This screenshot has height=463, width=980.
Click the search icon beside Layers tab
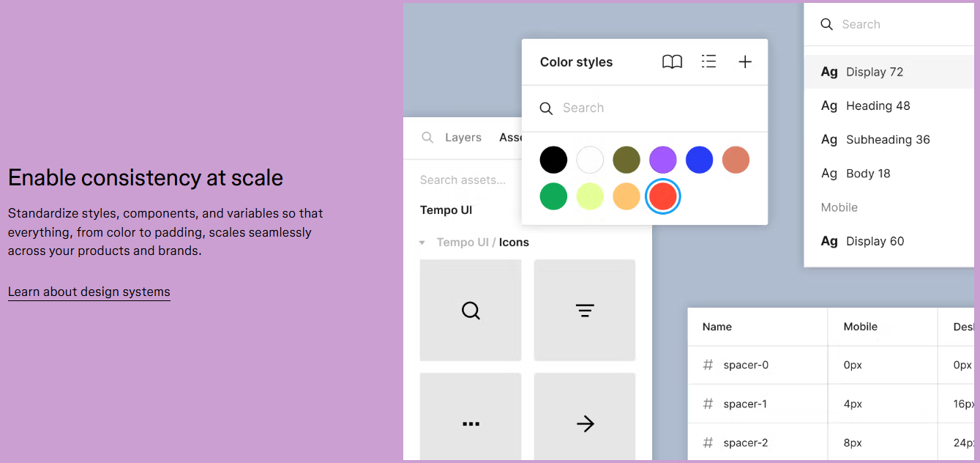pyautogui.click(x=427, y=138)
